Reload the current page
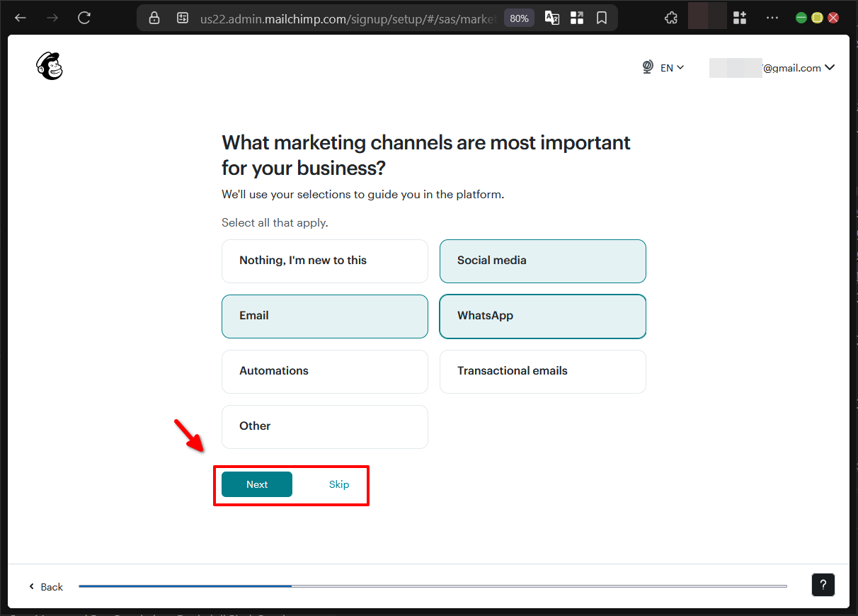The image size is (858, 616). click(x=84, y=17)
